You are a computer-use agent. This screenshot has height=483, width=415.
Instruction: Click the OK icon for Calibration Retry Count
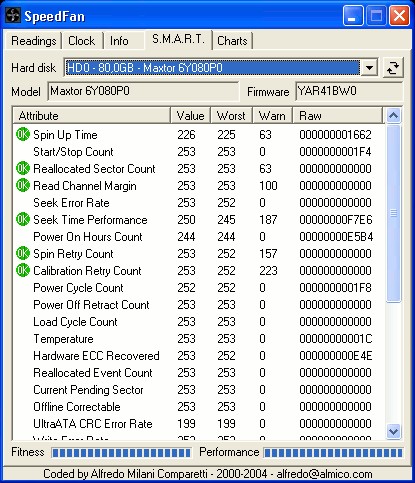pyautogui.click(x=23, y=270)
